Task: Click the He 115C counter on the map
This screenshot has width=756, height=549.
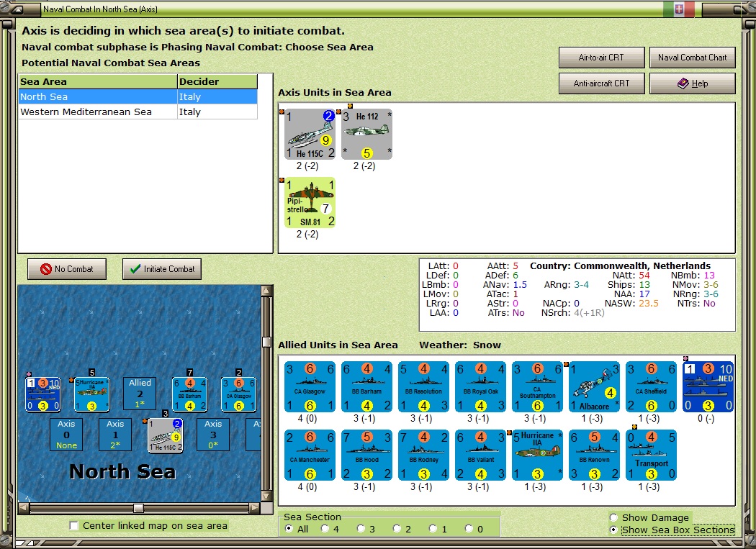Action: coord(165,435)
